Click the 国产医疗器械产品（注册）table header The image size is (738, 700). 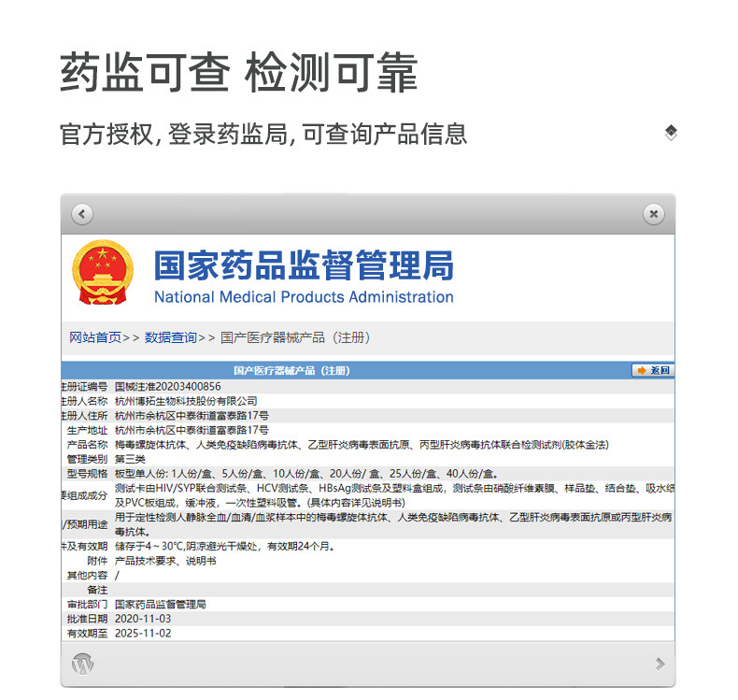tap(291, 370)
